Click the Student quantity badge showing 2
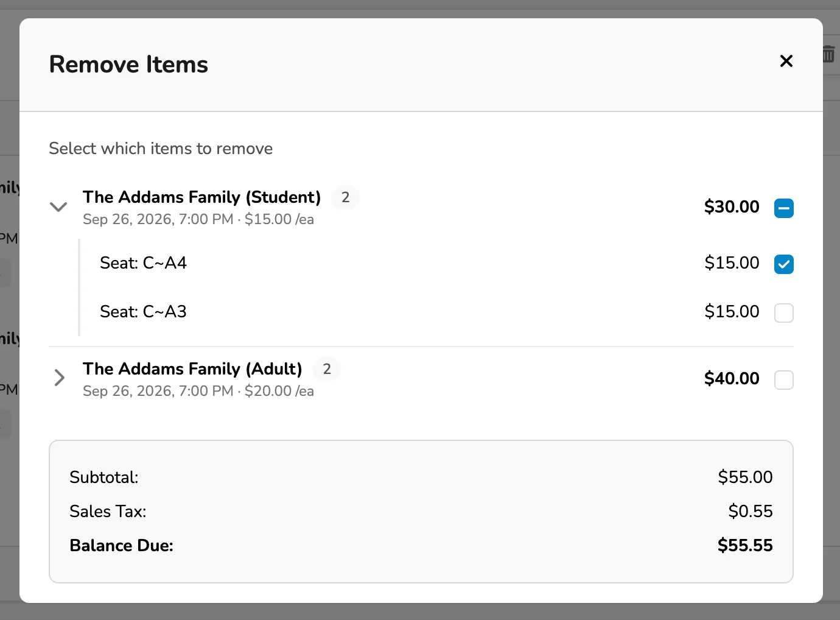This screenshot has width=840, height=620. [x=346, y=197]
